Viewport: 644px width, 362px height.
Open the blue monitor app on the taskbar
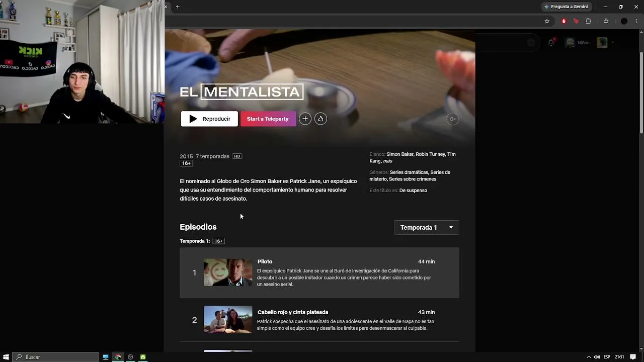click(x=106, y=357)
